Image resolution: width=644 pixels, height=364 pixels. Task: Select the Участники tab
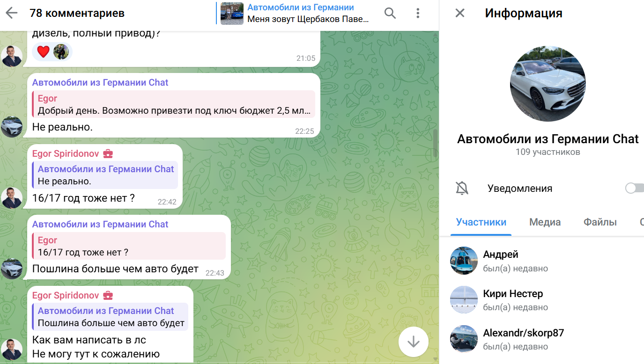(481, 222)
